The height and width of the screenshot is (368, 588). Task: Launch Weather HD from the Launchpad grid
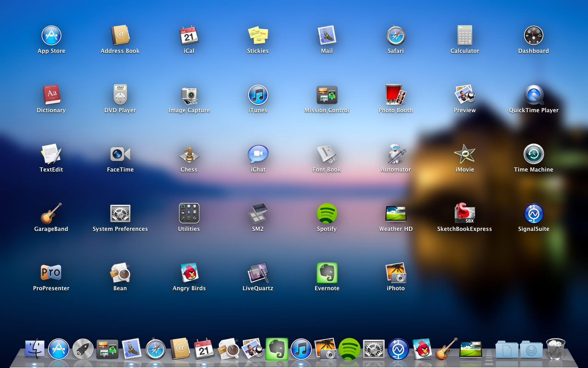tap(396, 214)
